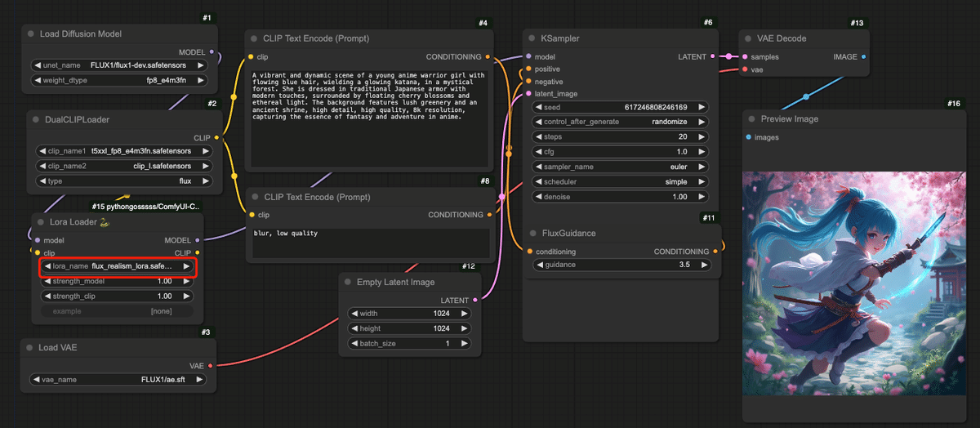Click the VAE output port on Load VAE

click(210, 366)
